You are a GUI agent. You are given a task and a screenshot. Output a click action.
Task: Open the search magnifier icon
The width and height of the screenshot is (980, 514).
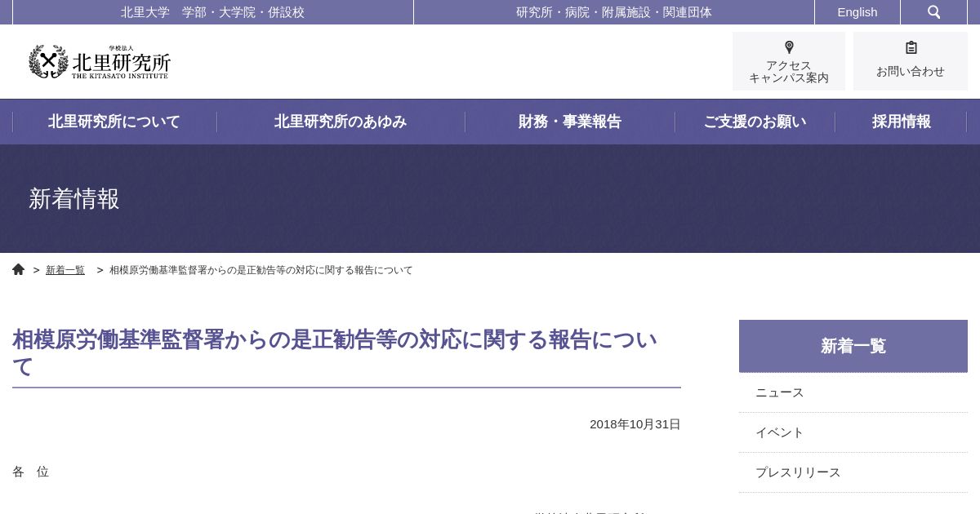(933, 12)
